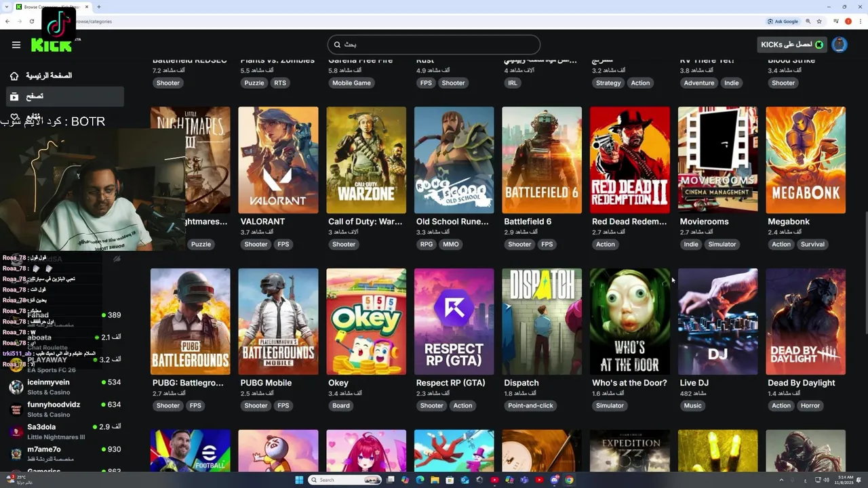Viewport: 868px width, 488px height.
Task: Open the PUBG Mobile cover art
Action: (278, 321)
